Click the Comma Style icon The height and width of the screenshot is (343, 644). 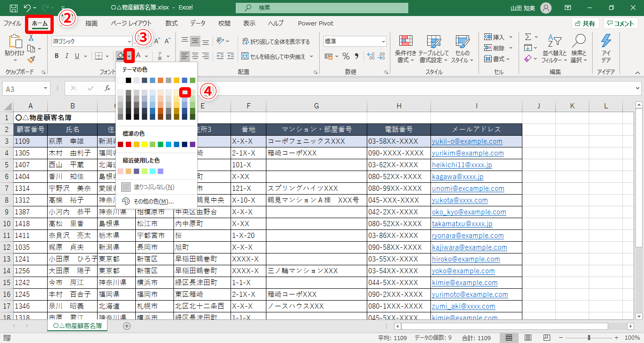[x=356, y=57]
